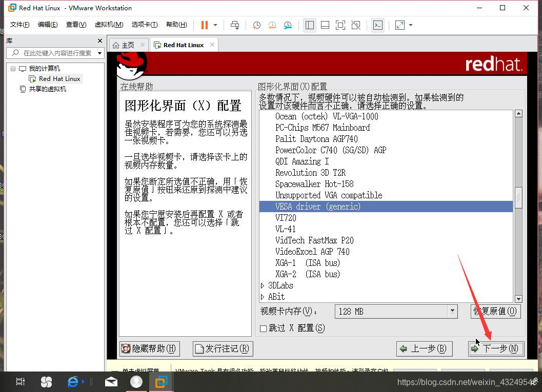Image resolution: width=542 pixels, height=392 pixels.
Task: Open the snapshot manager icon
Action: click(288, 25)
